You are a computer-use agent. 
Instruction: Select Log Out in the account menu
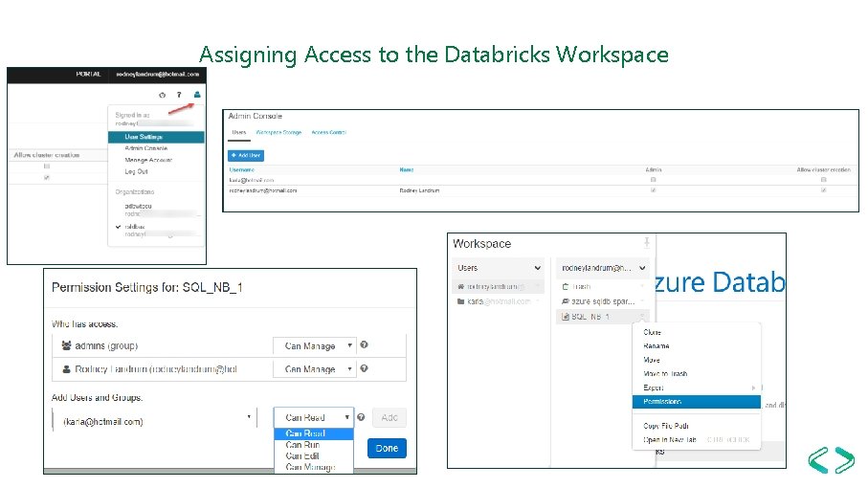136,171
